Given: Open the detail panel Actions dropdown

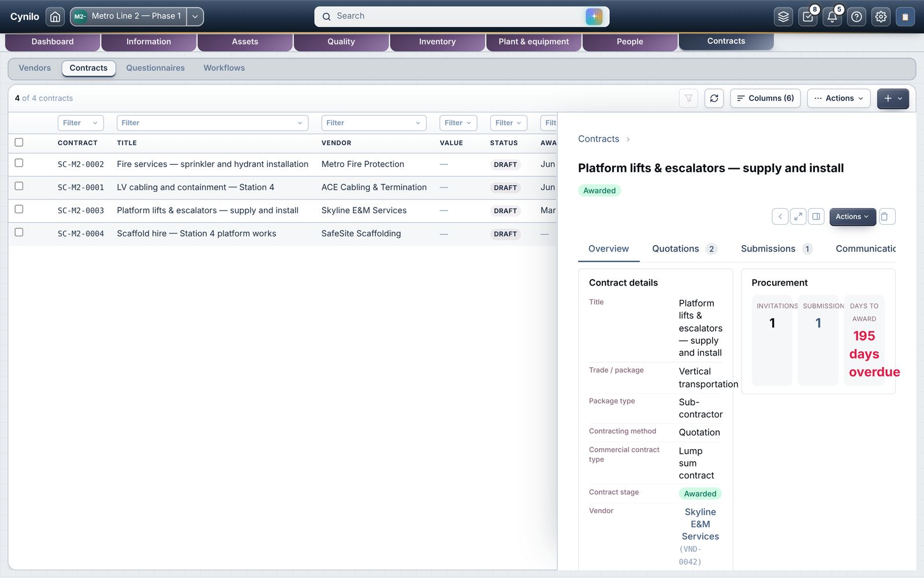Looking at the screenshot, I should pyautogui.click(x=852, y=217).
